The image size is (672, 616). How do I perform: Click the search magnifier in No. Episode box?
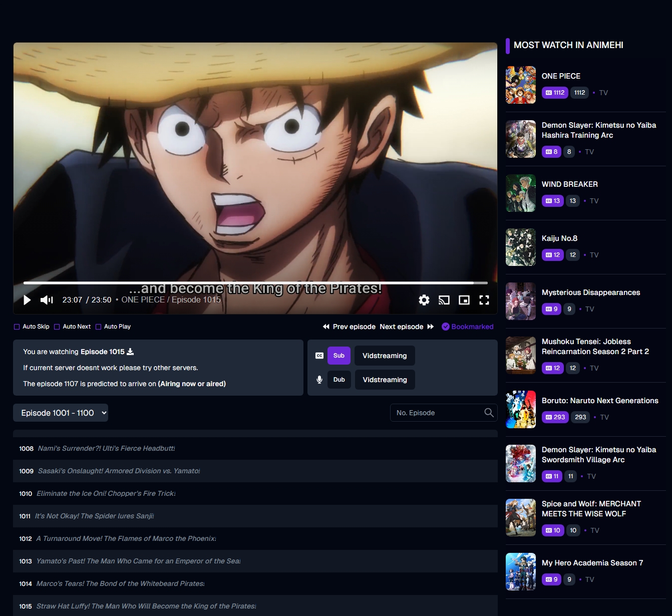pos(489,413)
